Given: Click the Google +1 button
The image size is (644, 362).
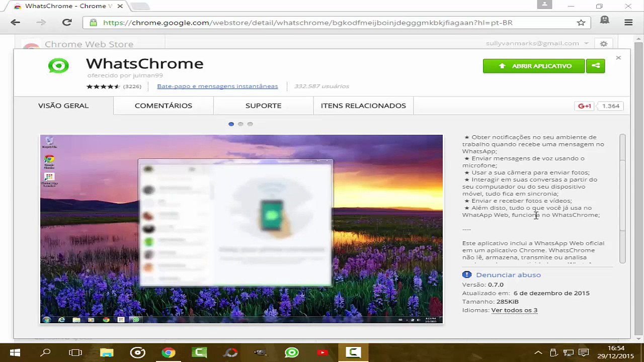Looking at the screenshot, I should pos(585,106).
